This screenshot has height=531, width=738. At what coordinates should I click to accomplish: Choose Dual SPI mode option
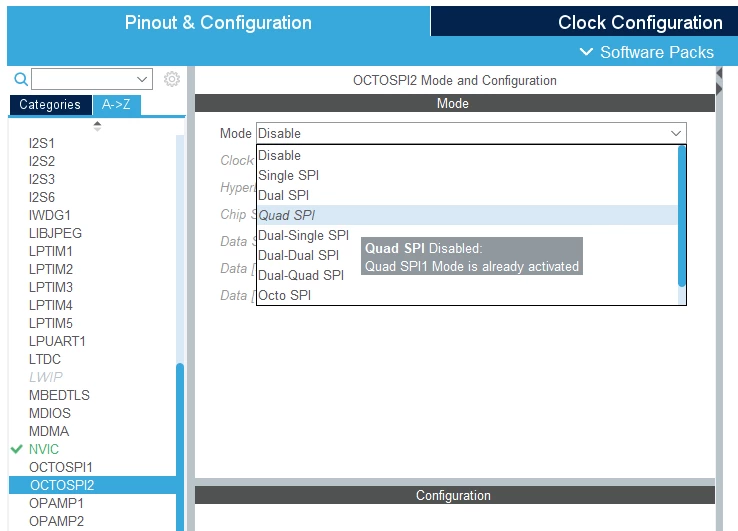point(467,195)
